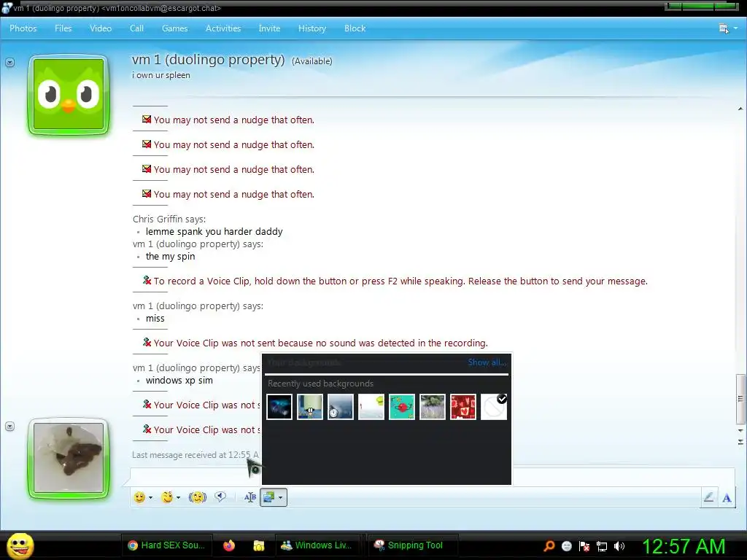Image resolution: width=747 pixels, height=560 pixels.
Task: Click the round grey tray icon
Action: pos(566,546)
